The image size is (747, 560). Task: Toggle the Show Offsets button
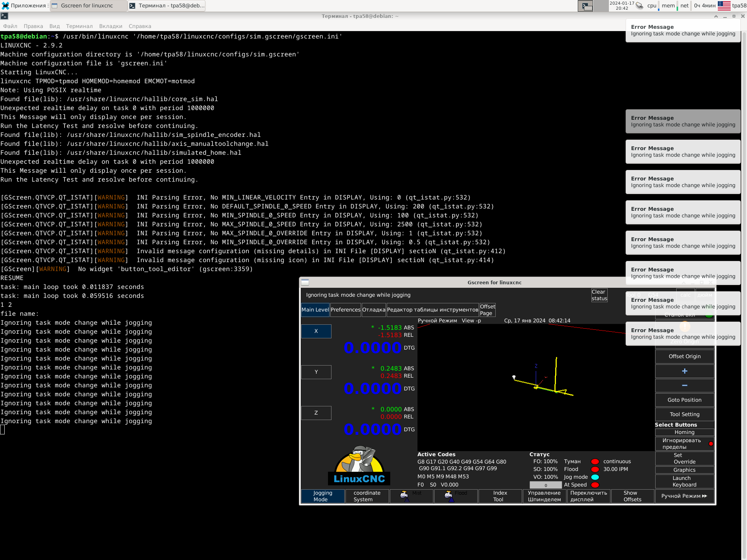pos(633,496)
